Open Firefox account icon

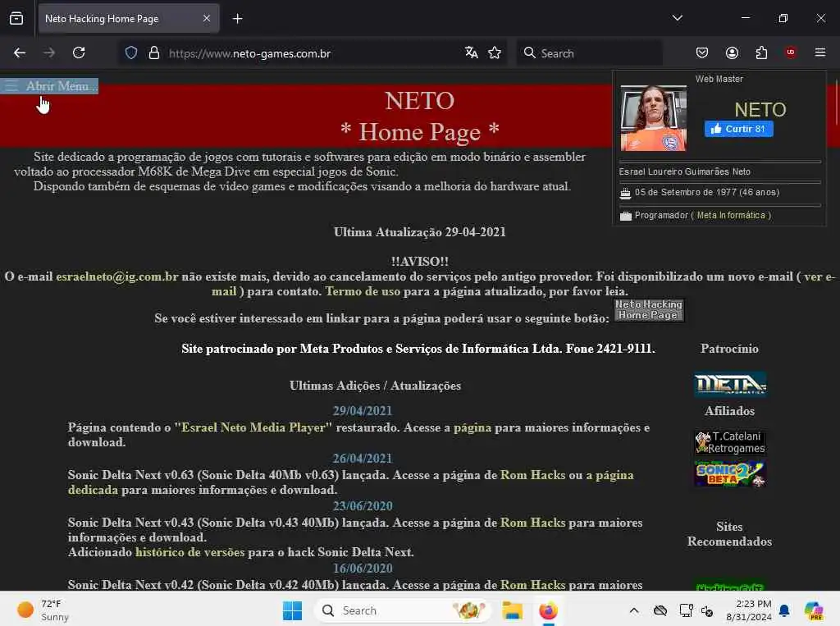pos(732,53)
